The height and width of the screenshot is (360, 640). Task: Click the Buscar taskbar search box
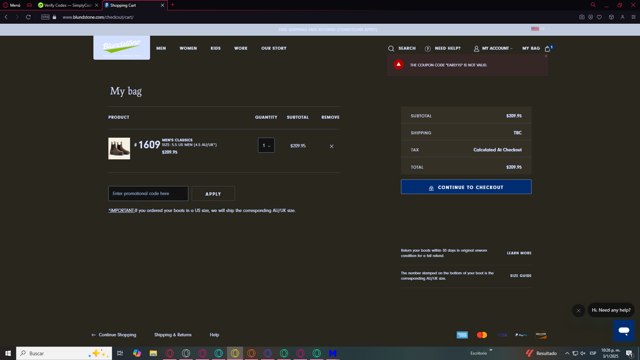click(64, 353)
